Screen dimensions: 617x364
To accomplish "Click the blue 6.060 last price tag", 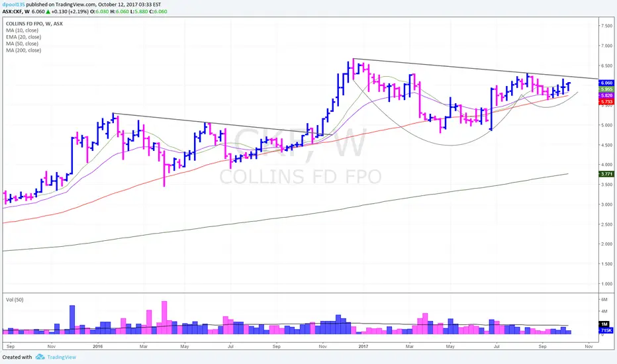I will [606, 83].
